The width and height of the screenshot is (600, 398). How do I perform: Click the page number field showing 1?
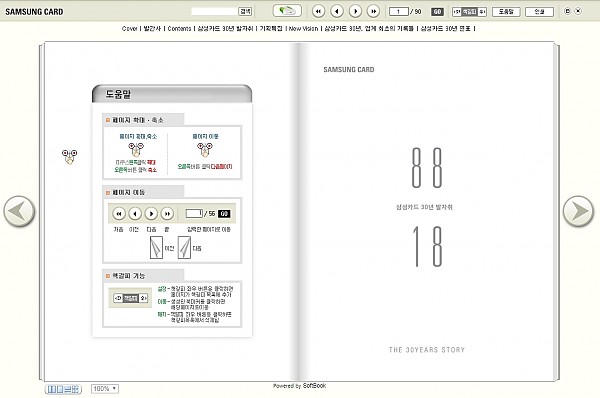pos(399,11)
